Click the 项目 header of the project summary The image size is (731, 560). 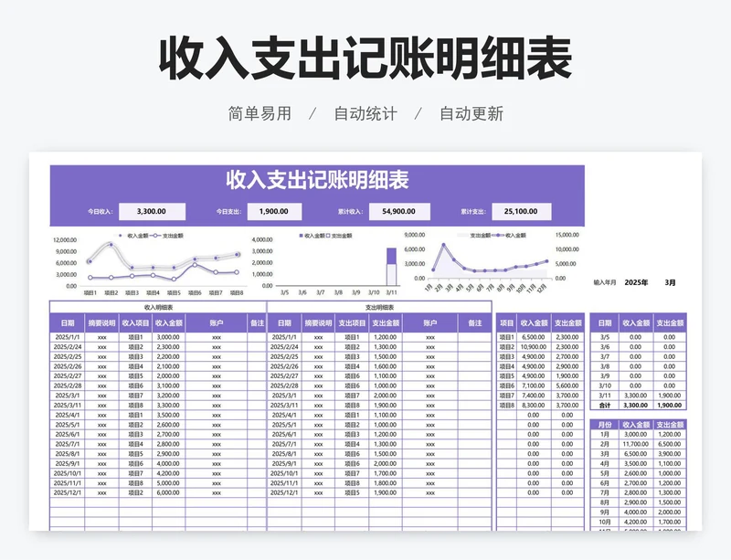point(507,322)
